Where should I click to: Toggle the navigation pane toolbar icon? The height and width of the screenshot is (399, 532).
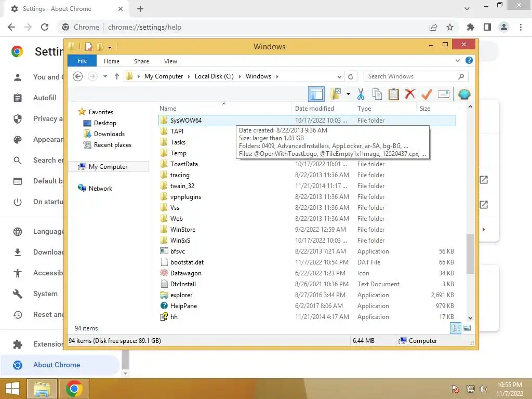point(316,94)
